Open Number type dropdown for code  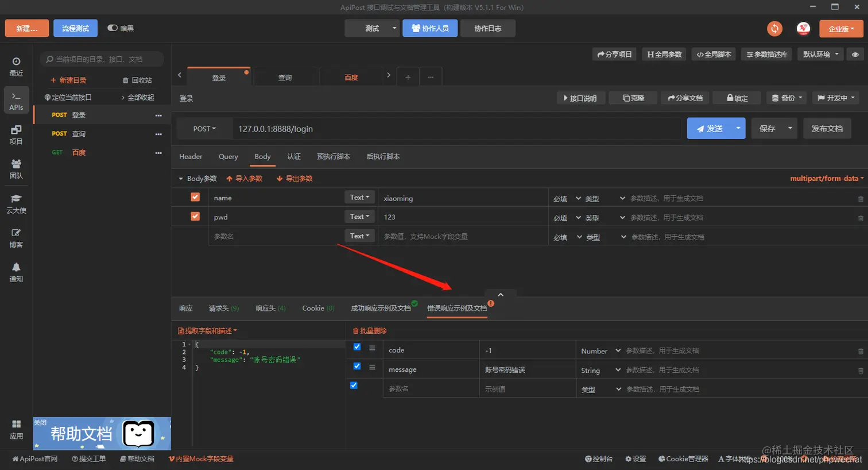click(x=600, y=351)
